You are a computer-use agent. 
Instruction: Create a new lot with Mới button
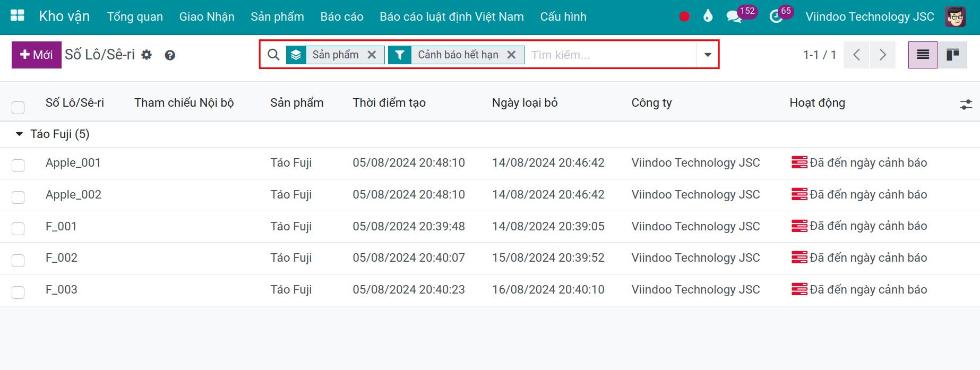pos(37,55)
